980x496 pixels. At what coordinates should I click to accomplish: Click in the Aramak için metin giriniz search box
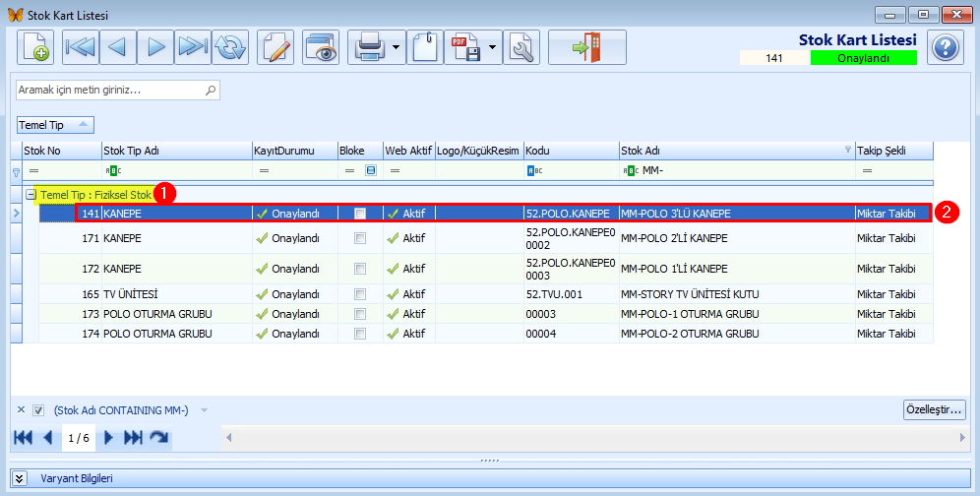pyautogui.click(x=117, y=91)
